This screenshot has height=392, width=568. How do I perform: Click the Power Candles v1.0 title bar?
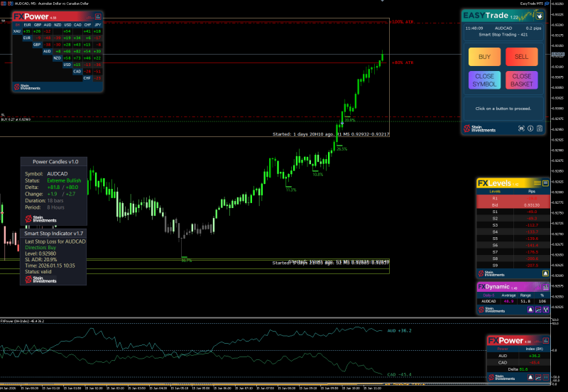click(x=54, y=162)
